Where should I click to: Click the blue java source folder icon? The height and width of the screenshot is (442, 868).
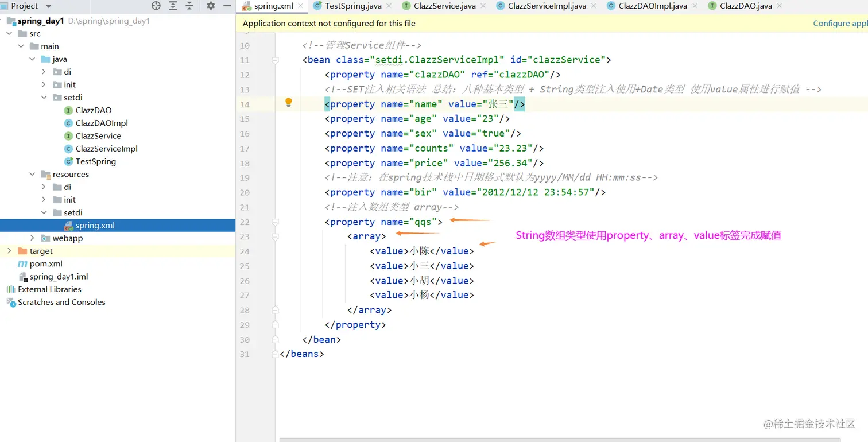[46, 59]
